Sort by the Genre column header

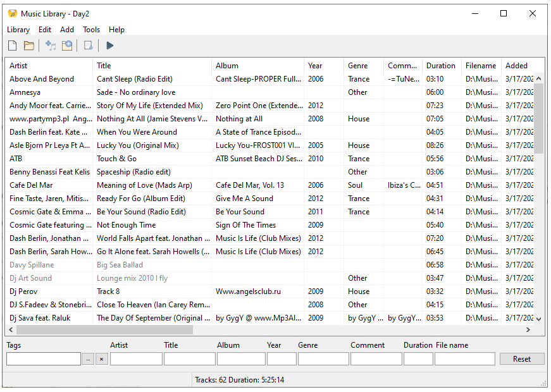(x=364, y=66)
